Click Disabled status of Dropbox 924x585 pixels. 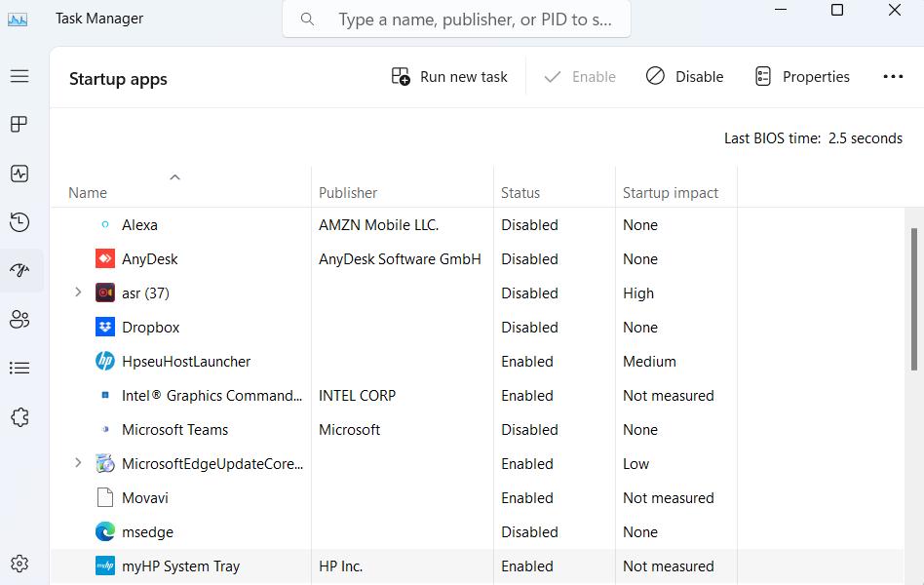529,328
